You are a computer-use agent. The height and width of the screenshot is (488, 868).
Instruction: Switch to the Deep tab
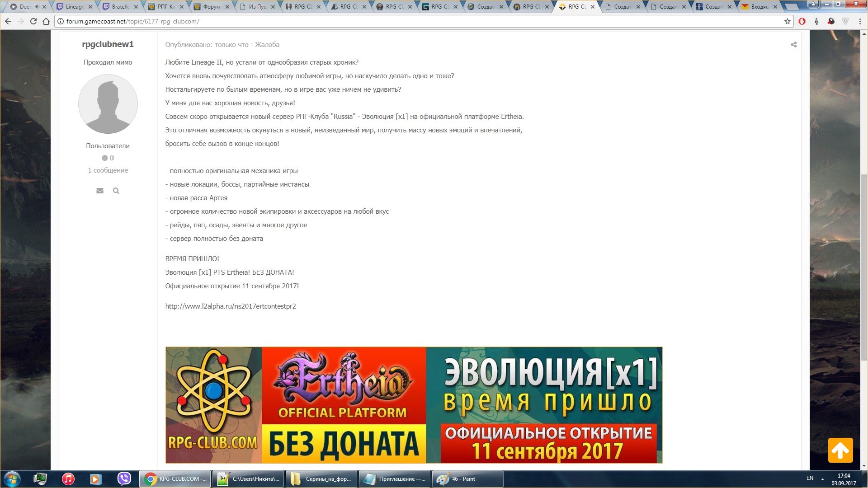click(25, 7)
